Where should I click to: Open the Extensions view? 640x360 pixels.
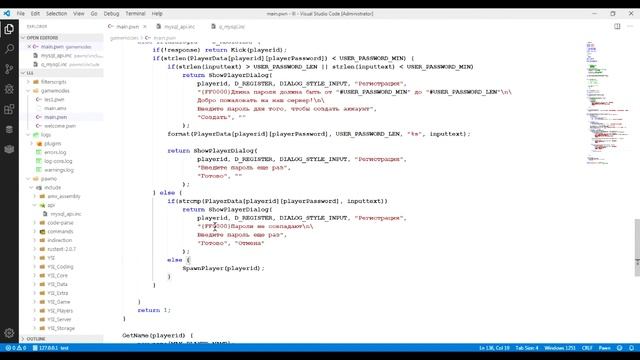point(9,109)
